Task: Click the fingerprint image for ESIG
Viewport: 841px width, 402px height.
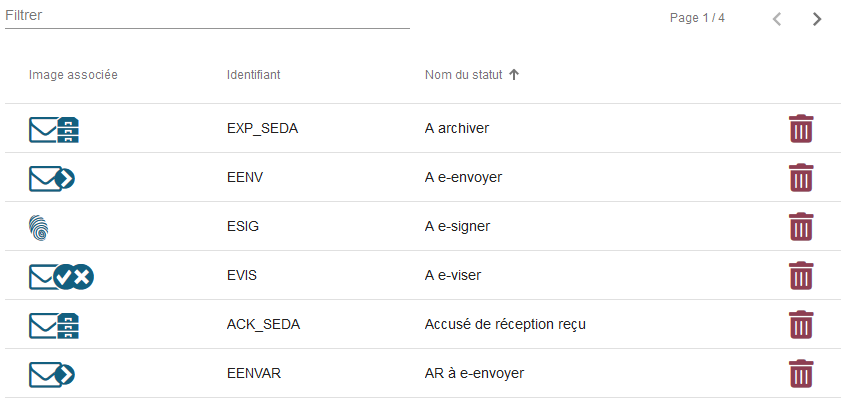Action: pyautogui.click(x=39, y=227)
